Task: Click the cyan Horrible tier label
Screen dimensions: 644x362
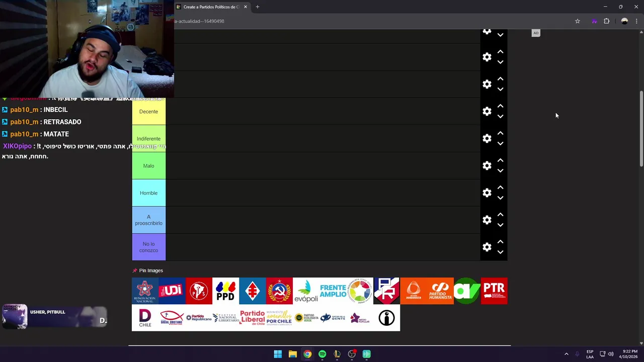Action: (148, 193)
